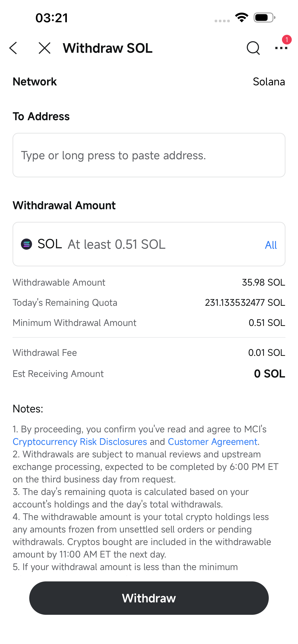Tap the Solana coin logo icon
The height and width of the screenshot is (644, 298).
[26, 244]
